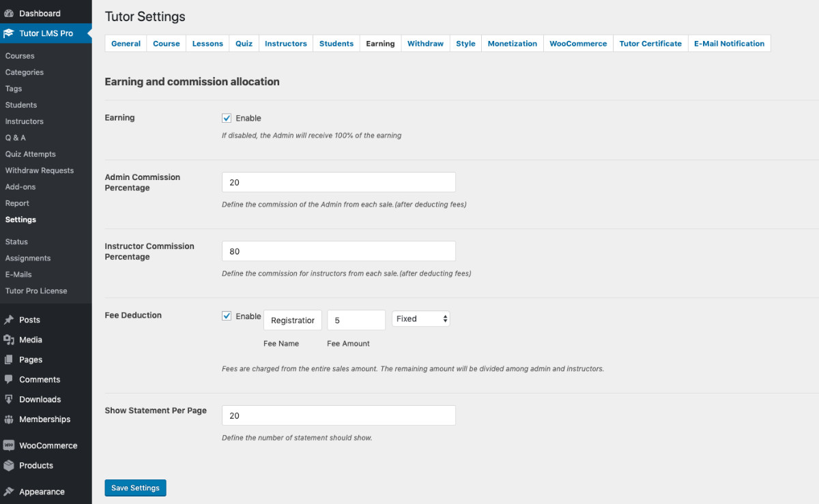Click the Fee Name input field
Viewport: 819px width, 504px height.
293,320
